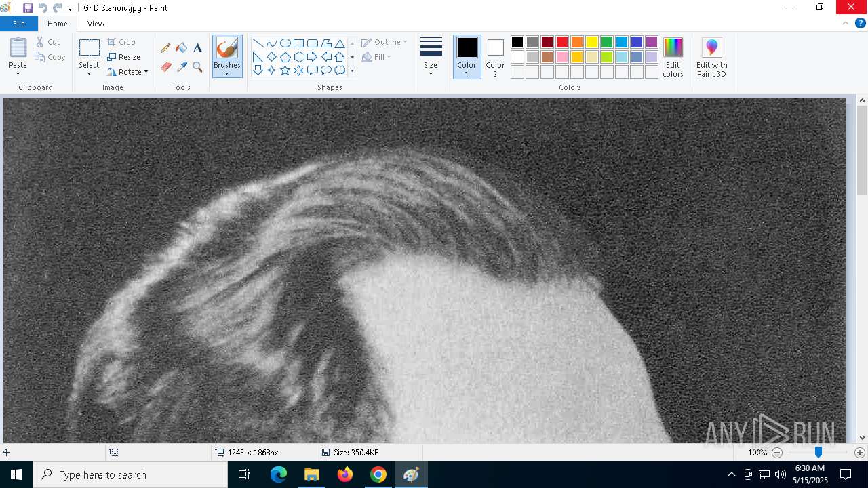Screen dimensions: 868x488
Task: Select the Color picker eyedropper tool
Action: pos(182,66)
